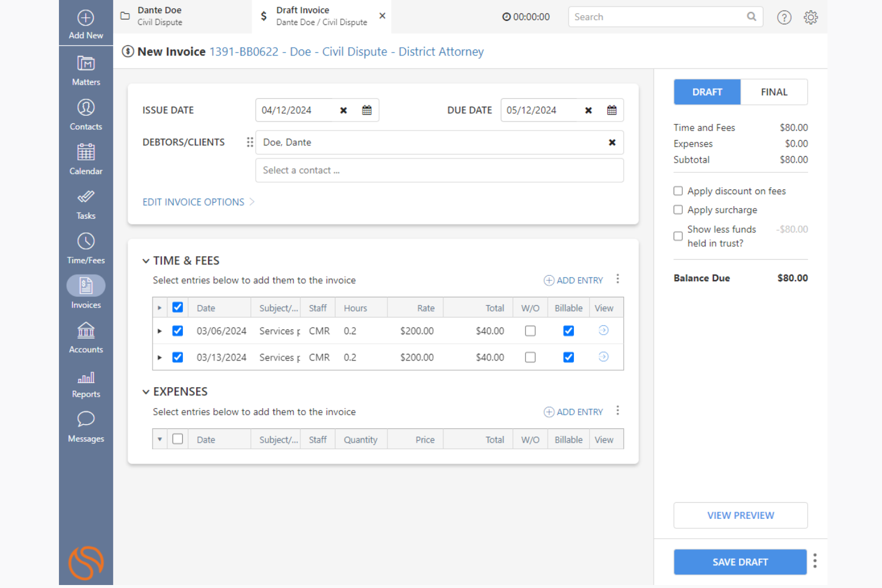882x588 pixels.
Task: Select all in Expenses table header
Action: pos(178,439)
